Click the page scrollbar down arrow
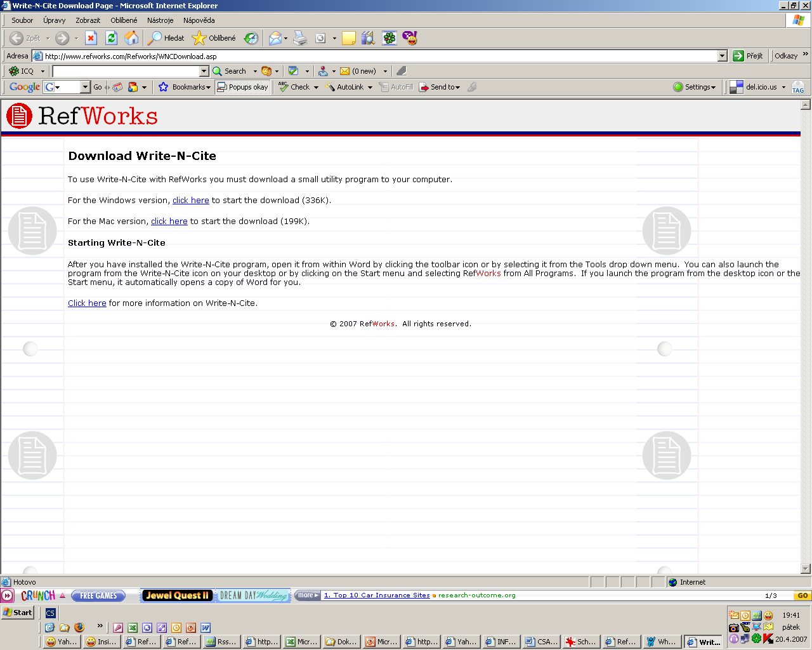This screenshot has width=812, height=650. (806, 569)
